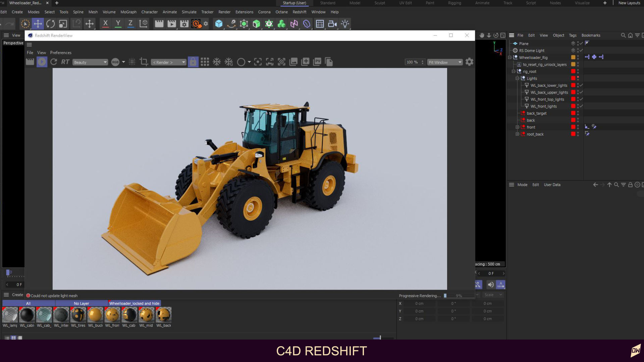This screenshot has height=362, width=644.
Task: Click the Floor grid icon
Action: (x=320, y=24)
